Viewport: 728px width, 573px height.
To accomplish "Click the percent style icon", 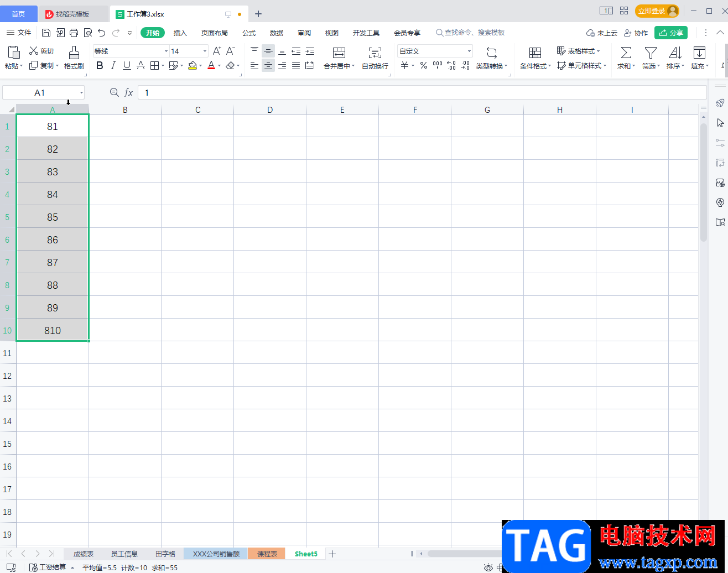I will pyautogui.click(x=423, y=66).
